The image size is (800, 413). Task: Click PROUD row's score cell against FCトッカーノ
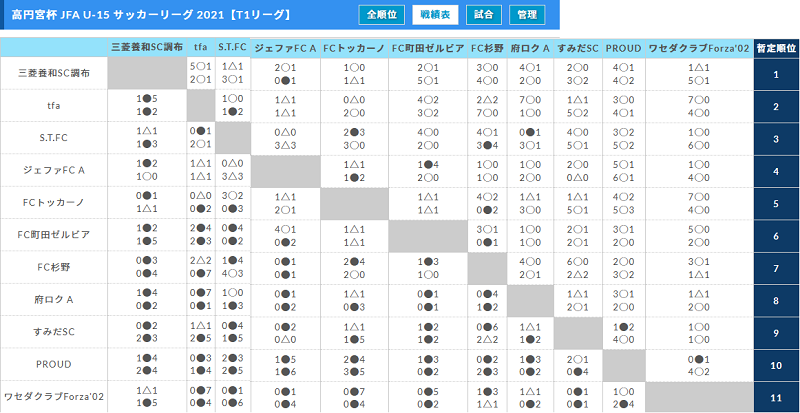(x=354, y=365)
